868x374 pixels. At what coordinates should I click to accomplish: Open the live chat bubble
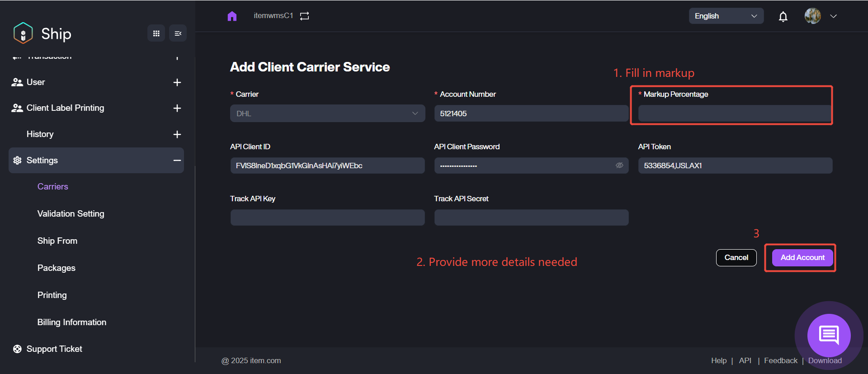829,335
